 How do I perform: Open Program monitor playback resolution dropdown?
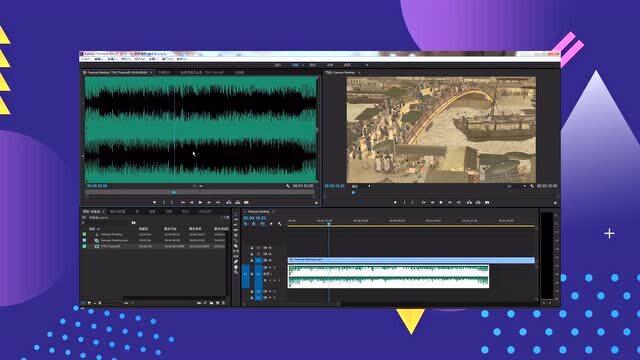tap(516, 186)
